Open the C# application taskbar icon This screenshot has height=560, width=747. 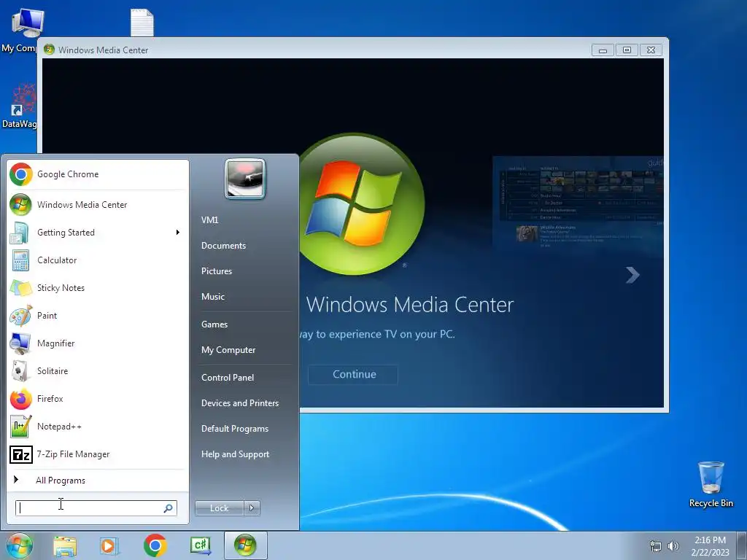point(200,545)
